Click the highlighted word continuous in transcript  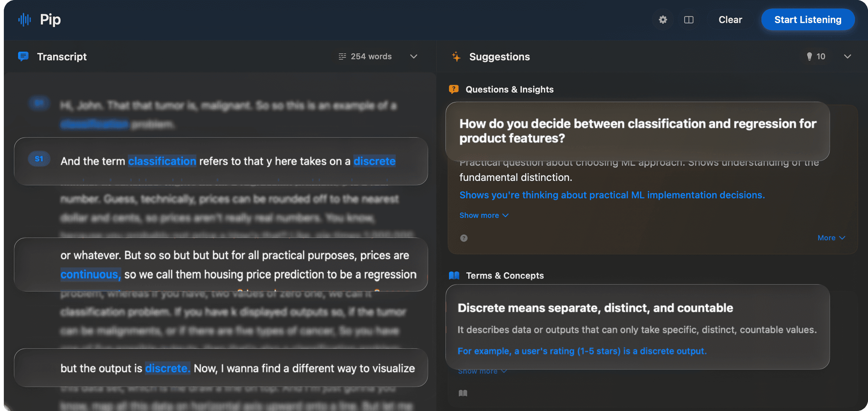[x=90, y=274]
